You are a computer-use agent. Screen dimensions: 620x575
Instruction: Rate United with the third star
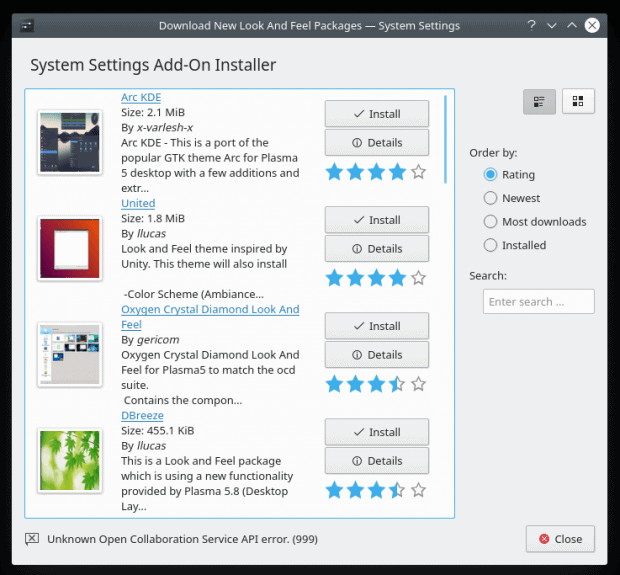click(x=376, y=278)
